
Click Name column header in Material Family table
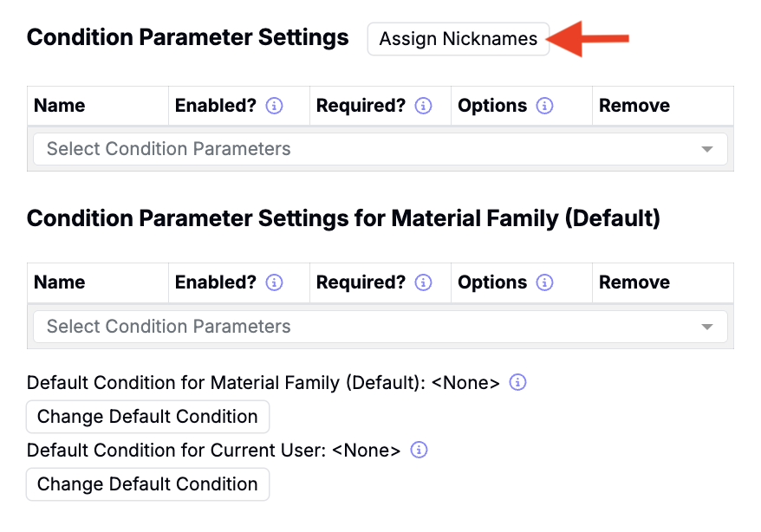coord(59,282)
